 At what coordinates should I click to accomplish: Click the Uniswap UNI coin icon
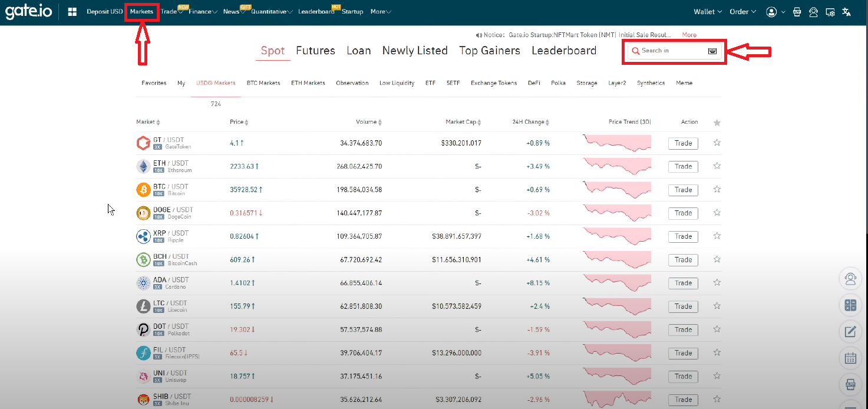click(x=143, y=376)
